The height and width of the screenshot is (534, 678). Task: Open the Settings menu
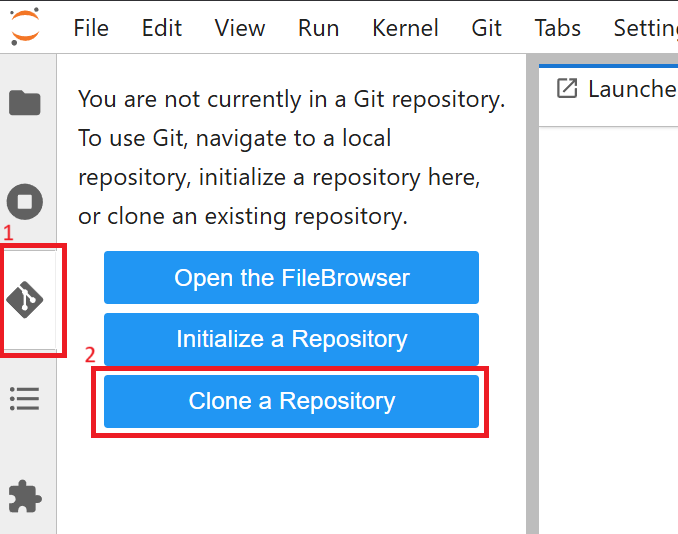(645, 27)
